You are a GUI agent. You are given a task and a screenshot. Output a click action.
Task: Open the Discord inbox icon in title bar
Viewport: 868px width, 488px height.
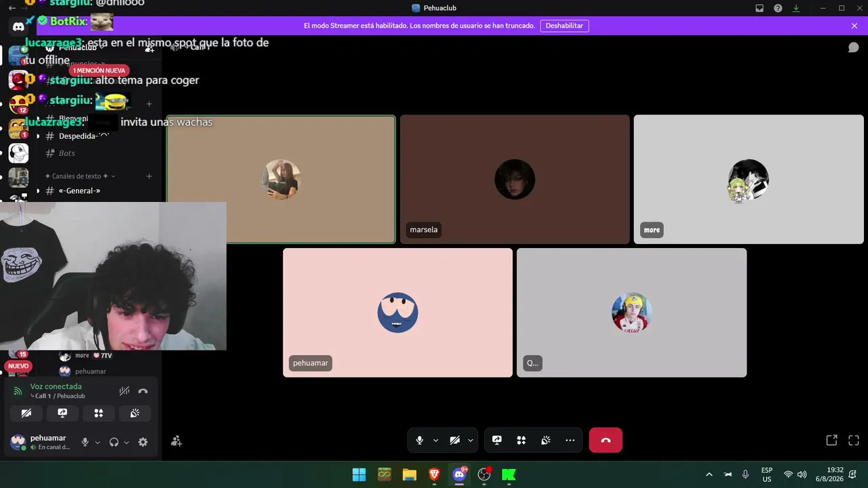click(x=759, y=8)
